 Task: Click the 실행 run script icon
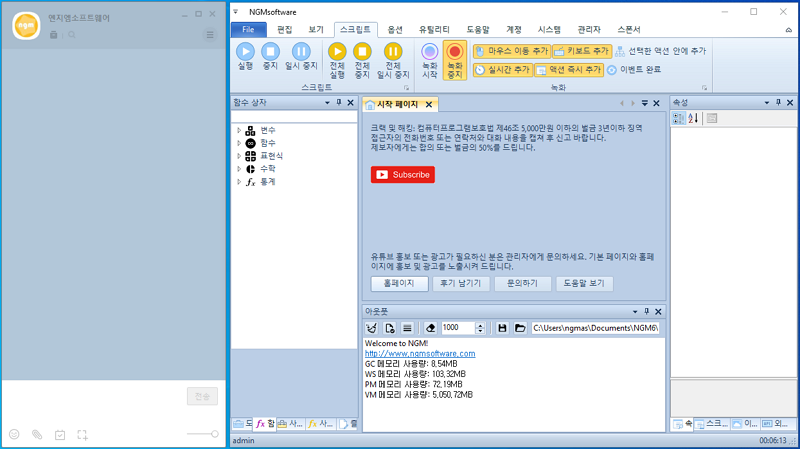pyautogui.click(x=245, y=52)
